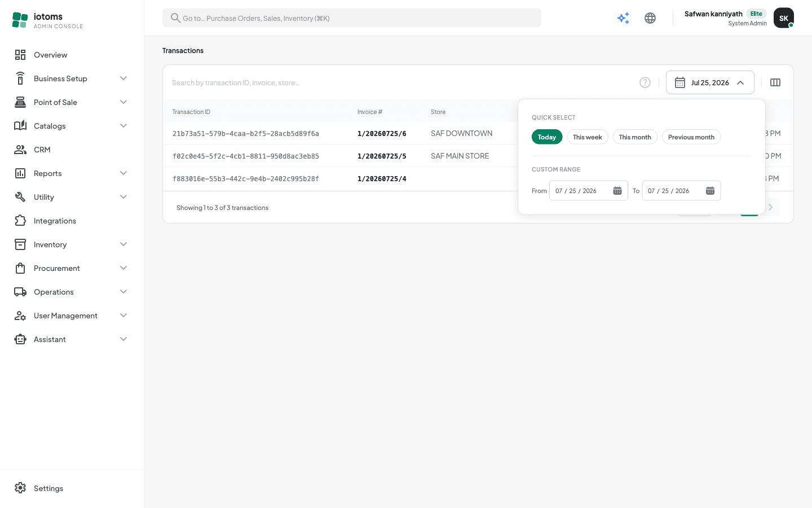Expand the Procurement section chevron
Image resolution: width=812 pixels, height=508 pixels.
123,268
